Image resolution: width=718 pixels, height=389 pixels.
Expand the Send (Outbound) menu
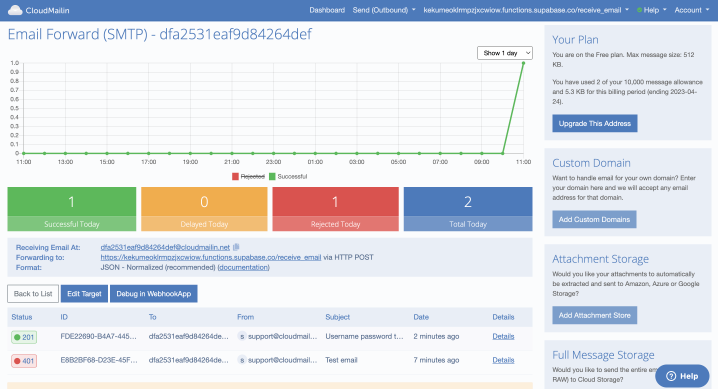click(384, 10)
